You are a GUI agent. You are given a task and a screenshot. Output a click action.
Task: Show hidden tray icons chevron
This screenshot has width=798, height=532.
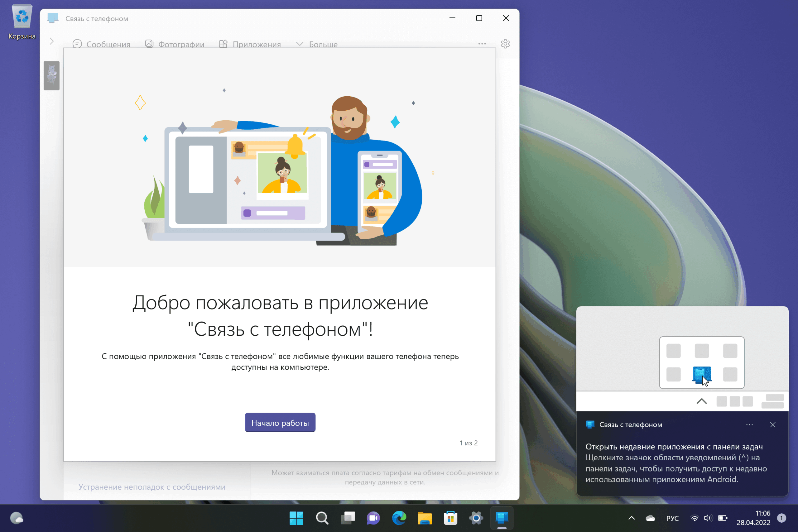pos(632,518)
